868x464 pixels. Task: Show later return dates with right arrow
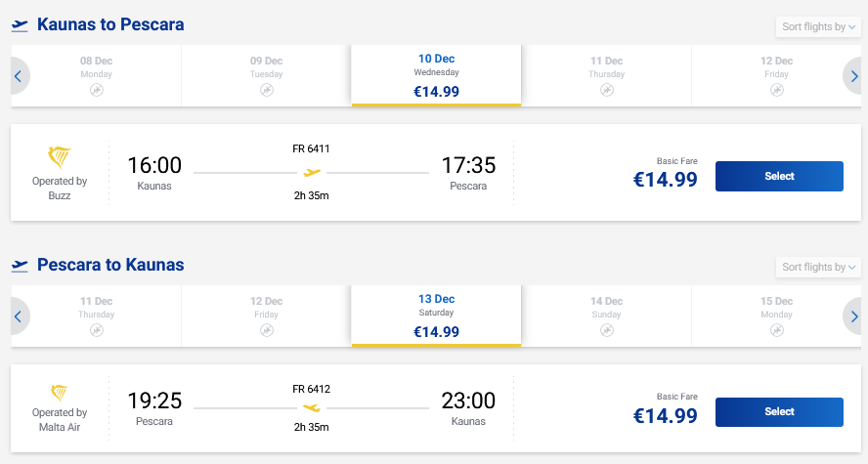coord(853,316)
